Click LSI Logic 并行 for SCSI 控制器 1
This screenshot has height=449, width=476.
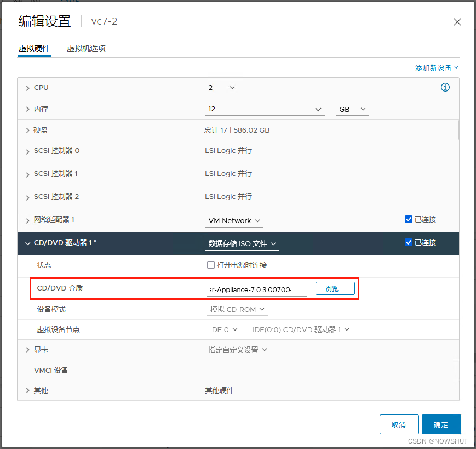pos(228,174)
